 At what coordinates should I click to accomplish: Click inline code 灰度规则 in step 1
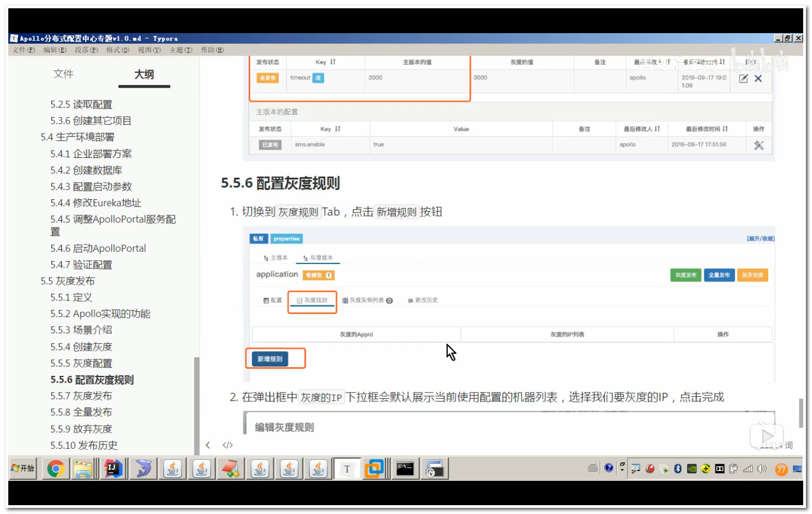coord(298,212)
